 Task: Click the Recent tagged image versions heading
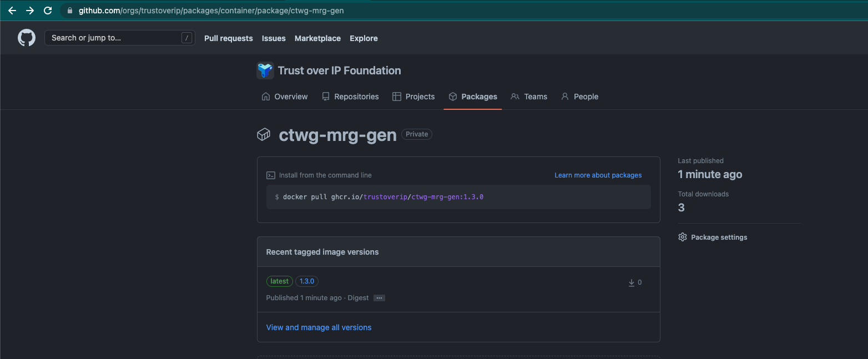pos(322,252)
